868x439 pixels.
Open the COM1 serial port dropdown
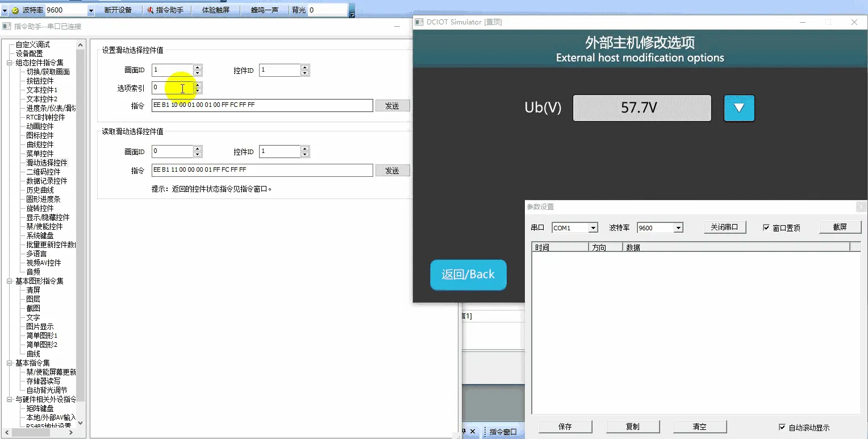[x=595, y=227]
